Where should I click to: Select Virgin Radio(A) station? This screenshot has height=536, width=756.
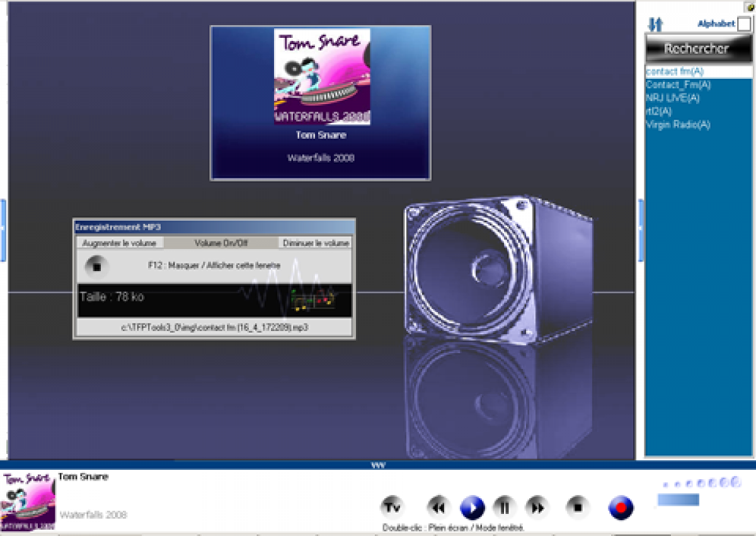[677, 124]
